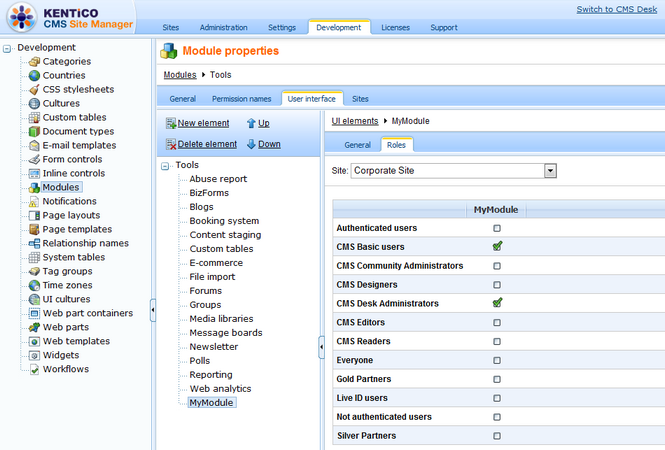Image resolution: width=665 pixels, height=450 pixels.
Task: Click the Document types icon
Action: [34, 131]
